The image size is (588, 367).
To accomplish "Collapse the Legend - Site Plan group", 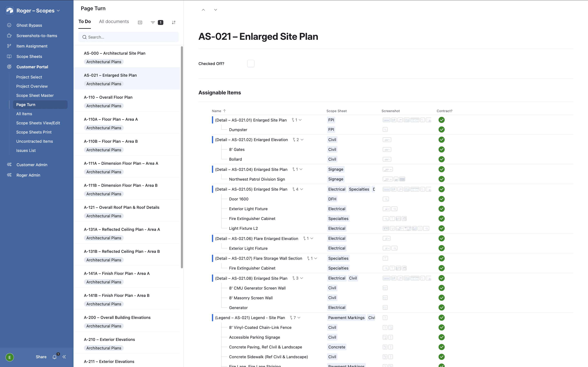I will (x=299, y=317).
